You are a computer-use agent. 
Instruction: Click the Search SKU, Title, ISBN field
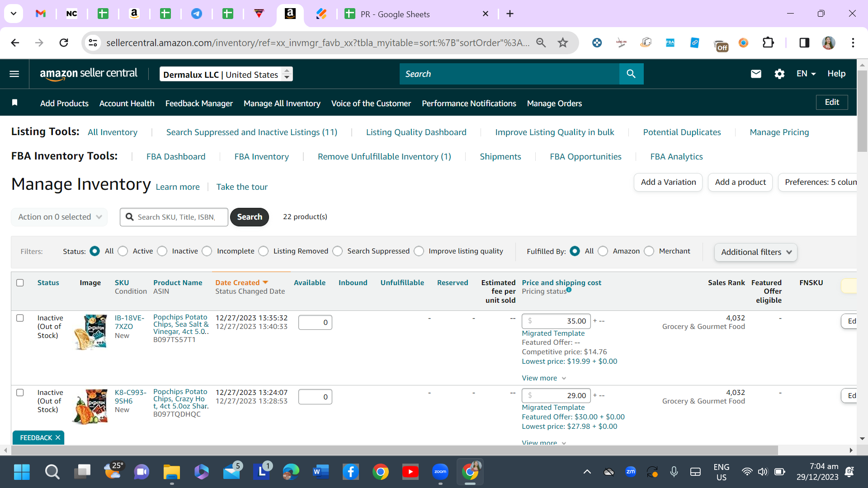[x=174, y=217]
